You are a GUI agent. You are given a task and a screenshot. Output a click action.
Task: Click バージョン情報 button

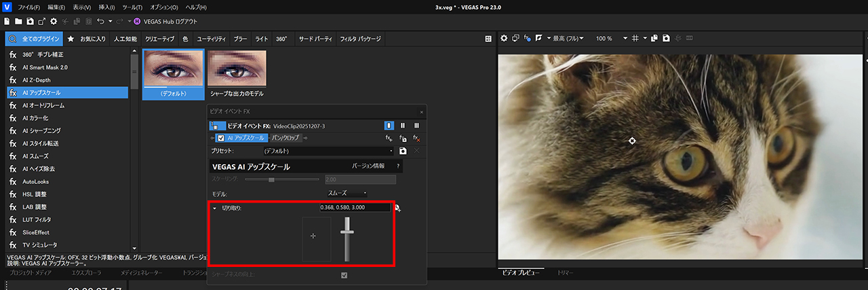[368, 166]
